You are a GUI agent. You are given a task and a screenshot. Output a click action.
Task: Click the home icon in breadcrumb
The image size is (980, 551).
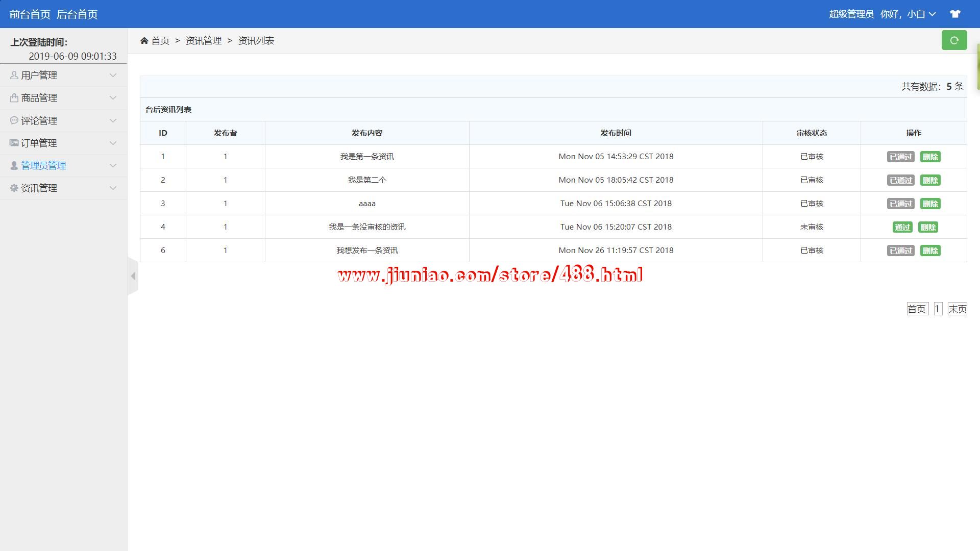point(144,41)
